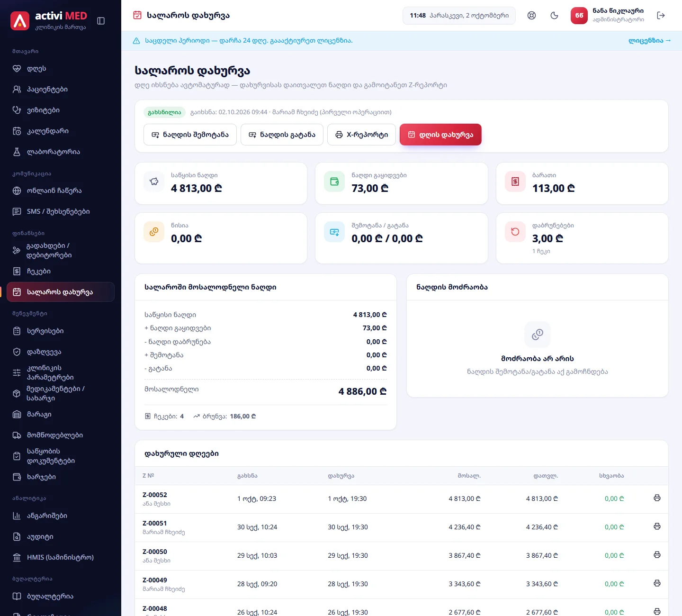This screenshot has width=682, height=616.
Task: Print the Z-00050 report
Action: 657,555
